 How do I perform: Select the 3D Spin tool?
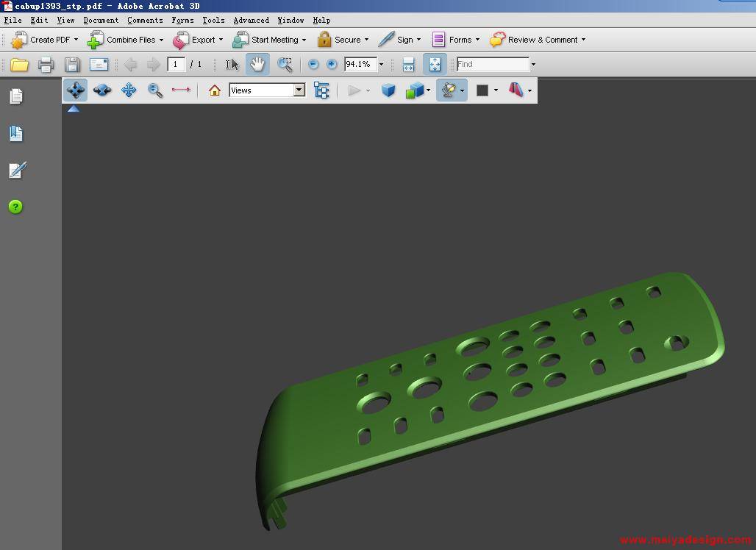coord(101,90)
